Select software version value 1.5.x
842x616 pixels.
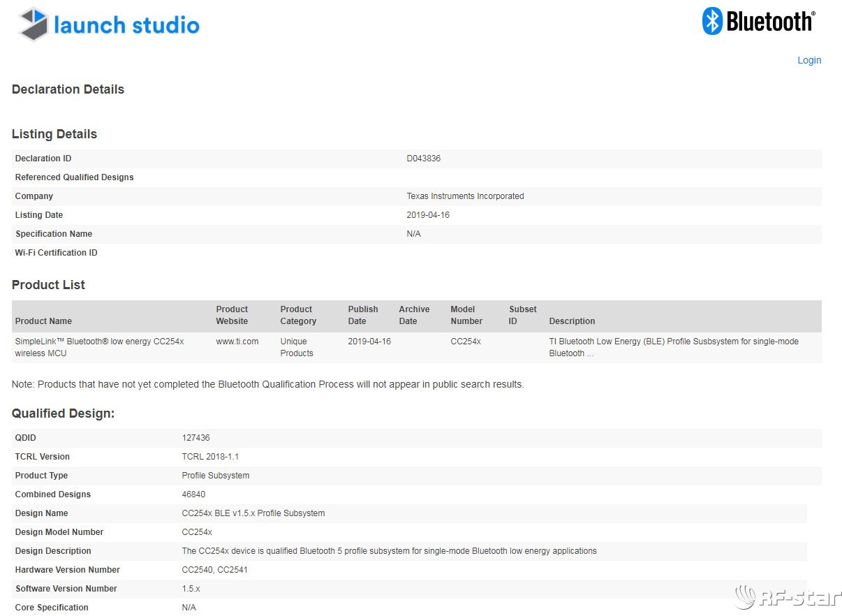pos(191,589)
